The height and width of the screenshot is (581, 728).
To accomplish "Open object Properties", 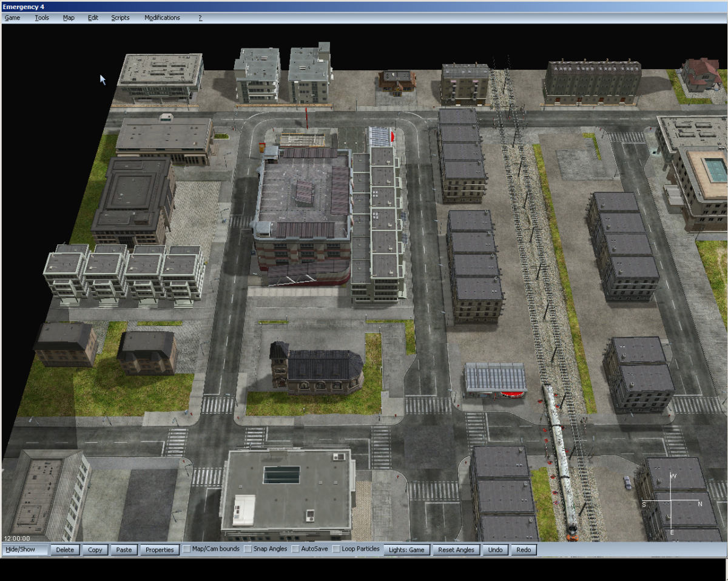I will (160, 549).
